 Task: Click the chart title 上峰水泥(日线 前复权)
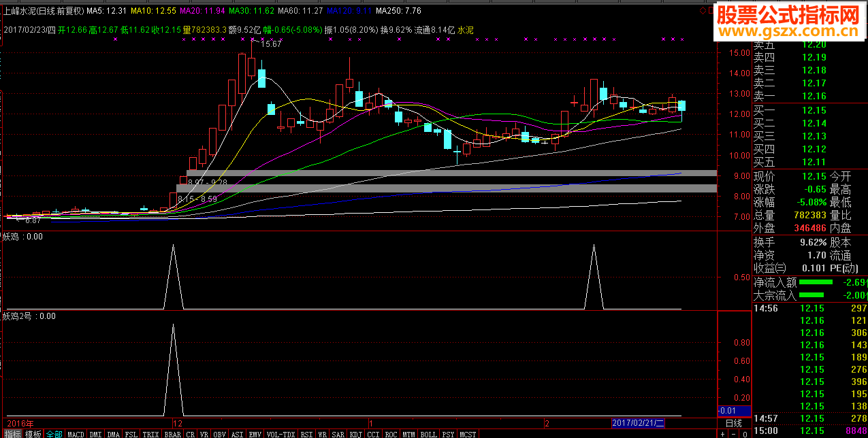pyautogui.click(x=44, y=11)
